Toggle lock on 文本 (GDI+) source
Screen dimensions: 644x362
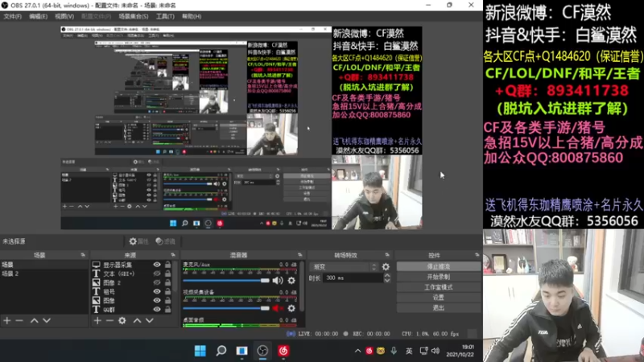[x=167, y=274]
